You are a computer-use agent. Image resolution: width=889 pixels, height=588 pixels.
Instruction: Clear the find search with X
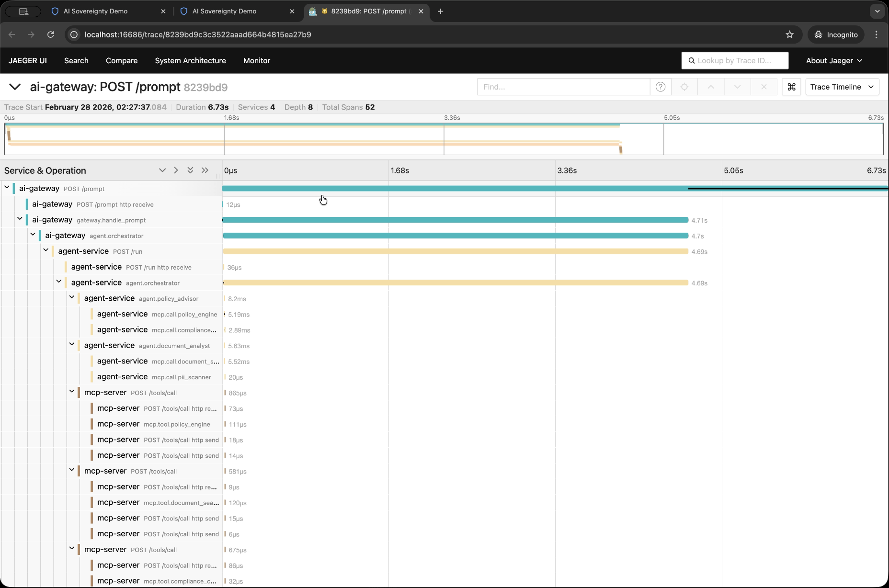(764, 87)
